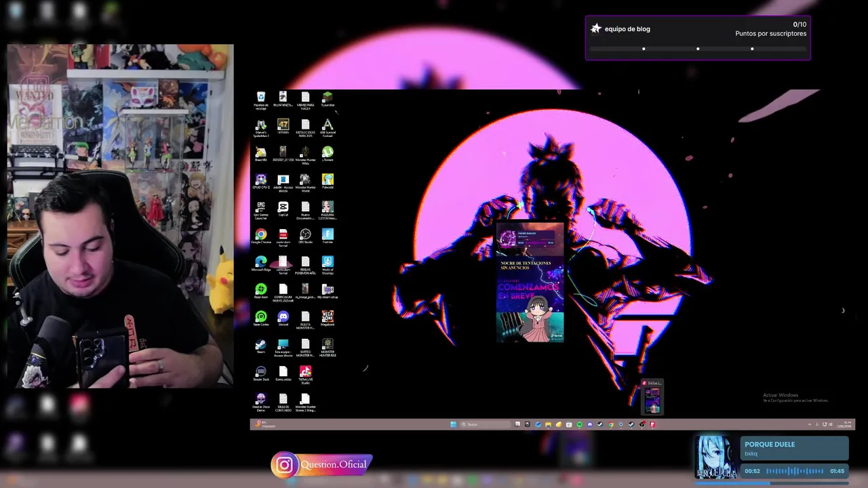This screenshot has width=868, height=488.
Task: Launch the Monster Hunter World shortcut
Action: point(305,182)
